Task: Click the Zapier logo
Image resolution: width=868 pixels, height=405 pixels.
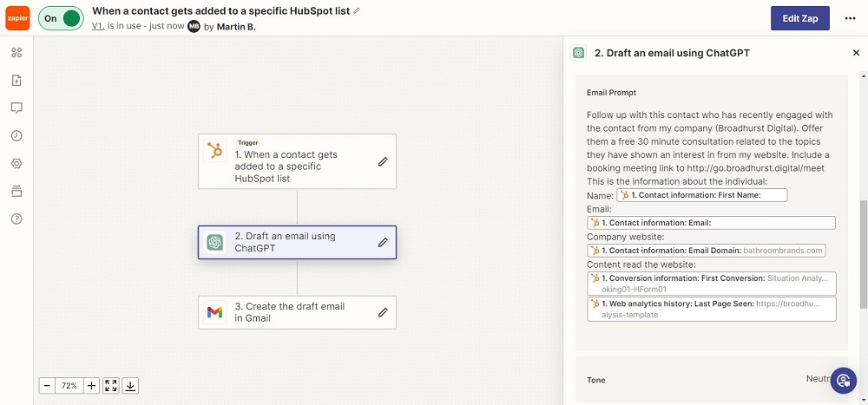Action: point(17,18)
